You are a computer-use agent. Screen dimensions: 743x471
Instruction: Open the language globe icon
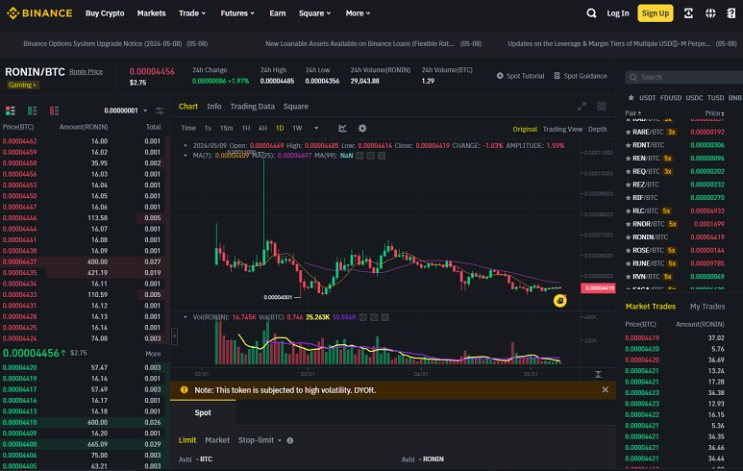point(710,13)
